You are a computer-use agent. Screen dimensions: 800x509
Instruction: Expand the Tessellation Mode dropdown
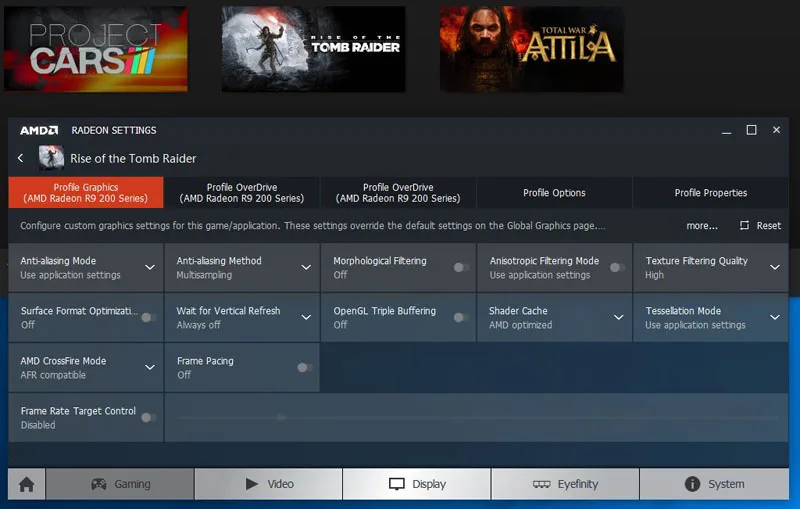[775, 317]
